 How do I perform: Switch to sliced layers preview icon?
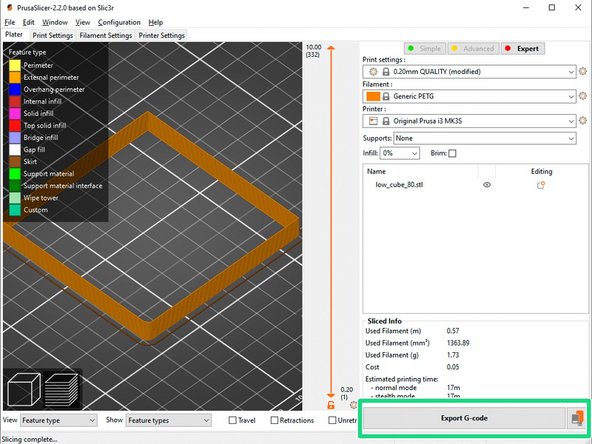(62, 390)
